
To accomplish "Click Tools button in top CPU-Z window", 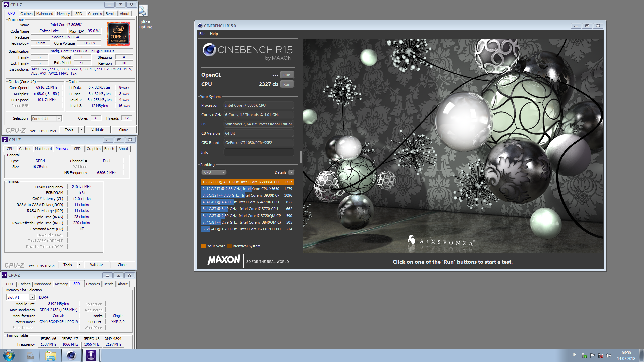I will tap(69, 130).
